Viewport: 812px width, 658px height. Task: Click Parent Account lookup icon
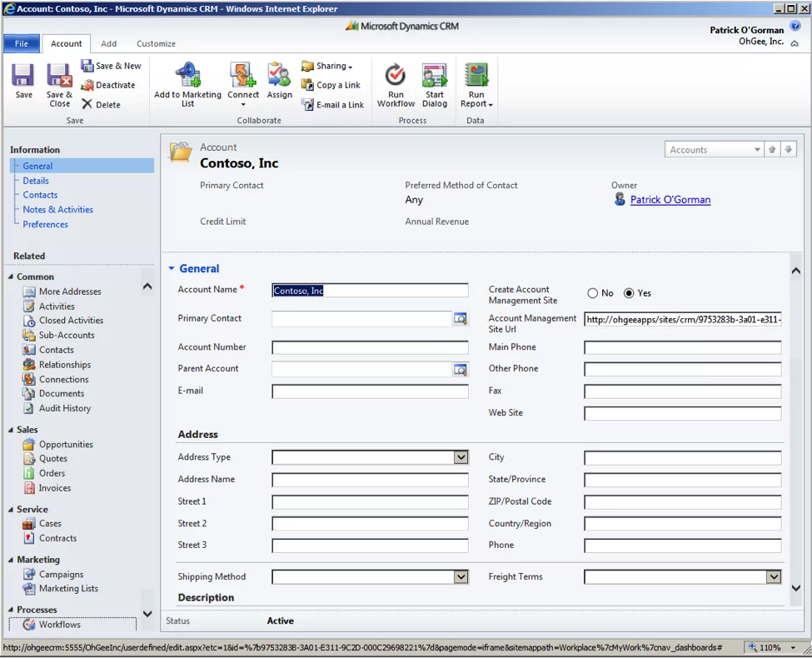(461, 369)
